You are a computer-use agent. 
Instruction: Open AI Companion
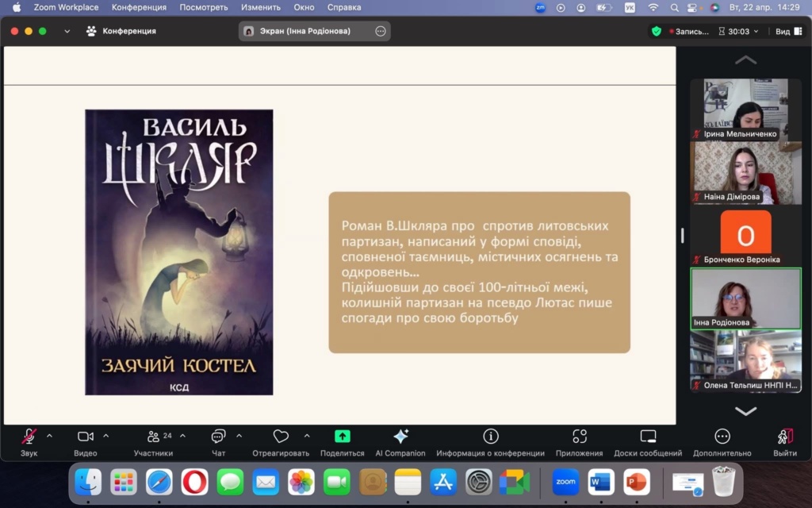(x=400, y=441)
